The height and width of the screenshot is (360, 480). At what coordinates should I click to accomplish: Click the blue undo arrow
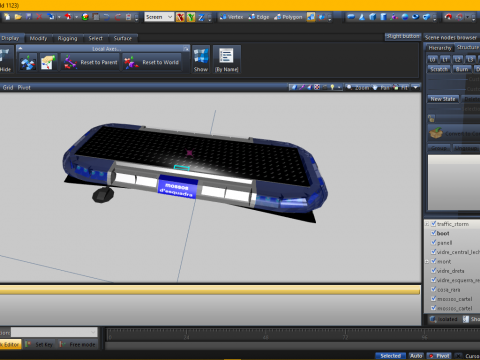click(107, 17)
